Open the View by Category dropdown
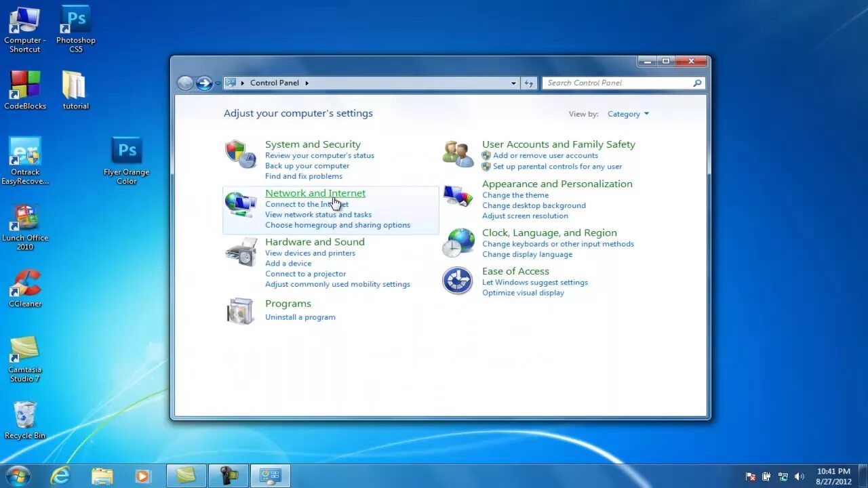 (628, 114)
